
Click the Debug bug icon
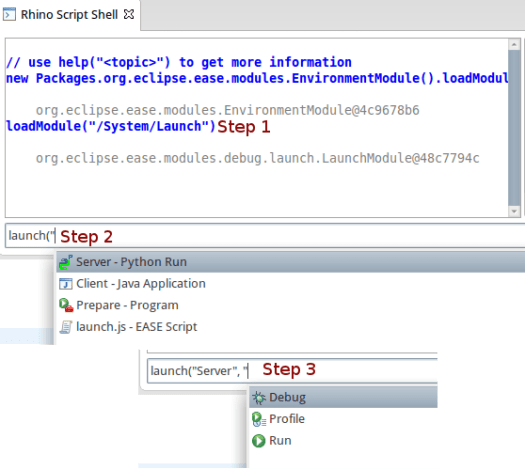click(259, 398)
